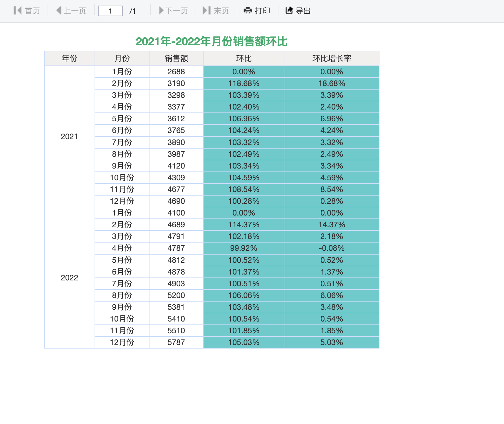504x424 pixels.
Task: Click the 0.28% growth rate cell
Action: coord(332,201)
